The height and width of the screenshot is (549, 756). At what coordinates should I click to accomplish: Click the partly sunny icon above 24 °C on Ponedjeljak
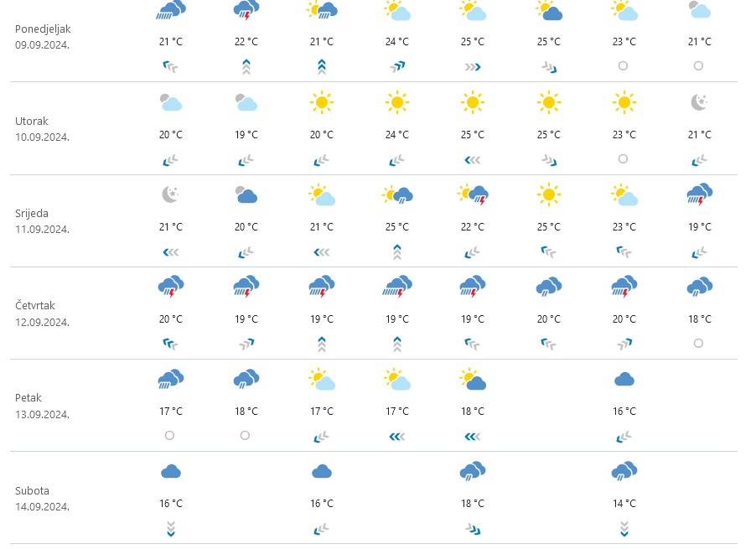(x=397, y=10)
